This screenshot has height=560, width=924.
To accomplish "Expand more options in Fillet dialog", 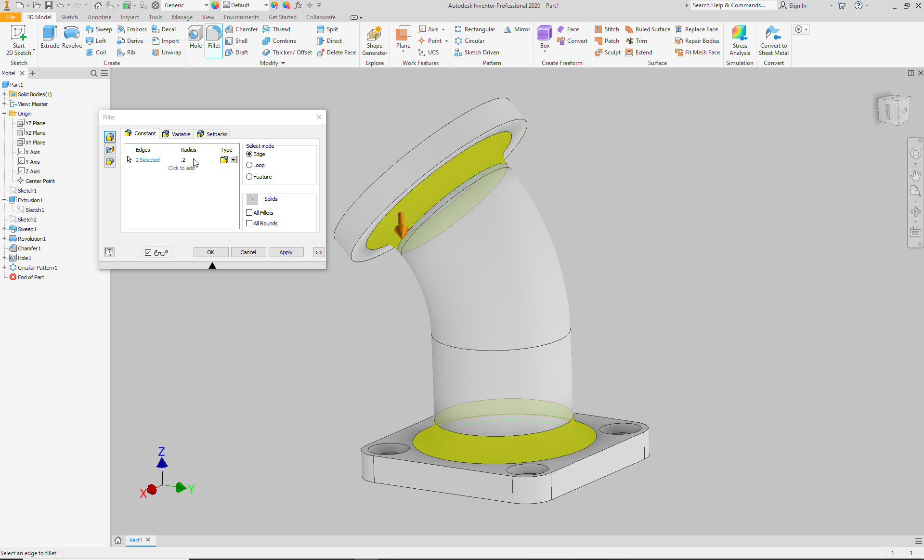I will point(318,252).
